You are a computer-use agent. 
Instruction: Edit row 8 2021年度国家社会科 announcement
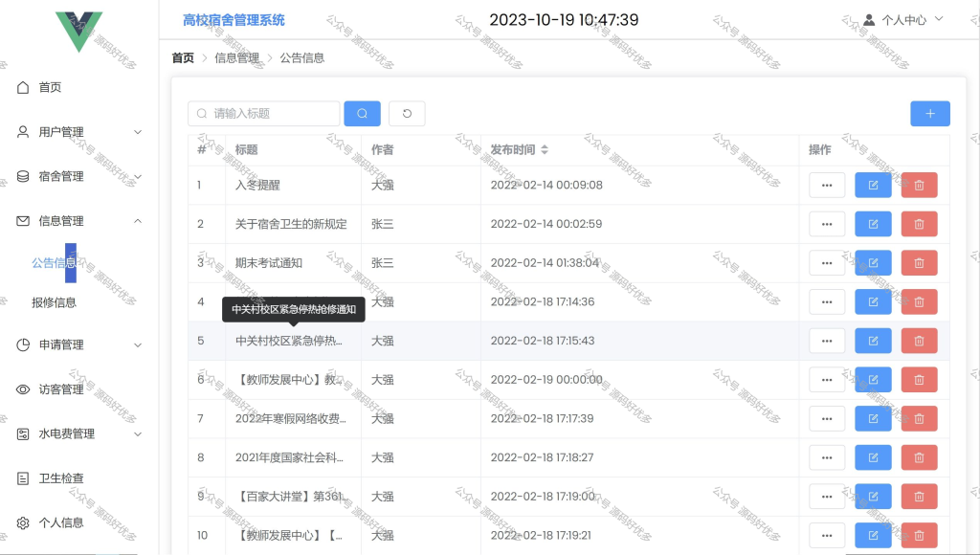(x=873, y=457)
